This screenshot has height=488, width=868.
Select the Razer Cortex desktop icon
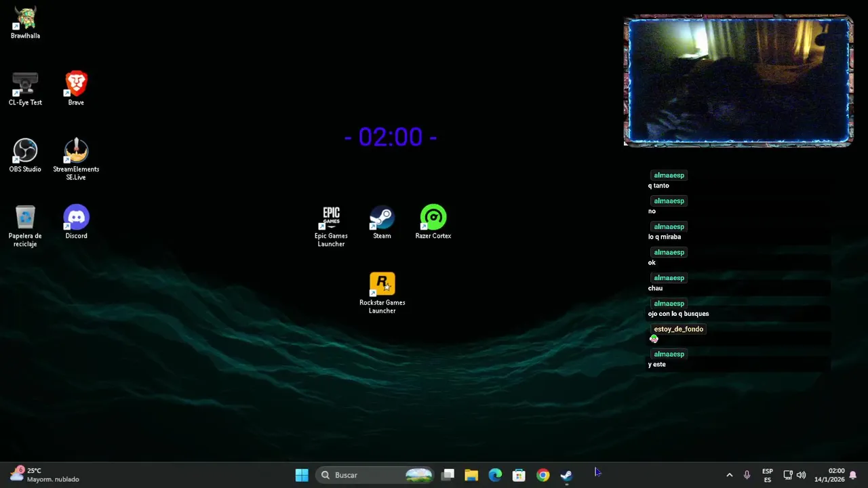[433, 222]
